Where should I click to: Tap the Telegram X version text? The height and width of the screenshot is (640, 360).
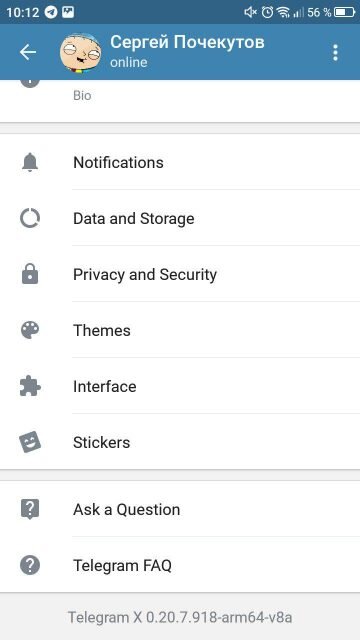point(180,617)
